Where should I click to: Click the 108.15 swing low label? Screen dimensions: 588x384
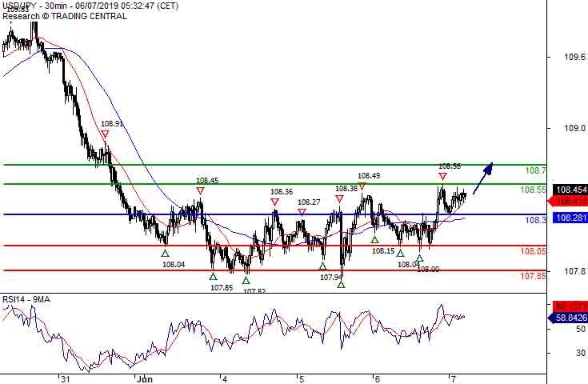click(383, 251)
